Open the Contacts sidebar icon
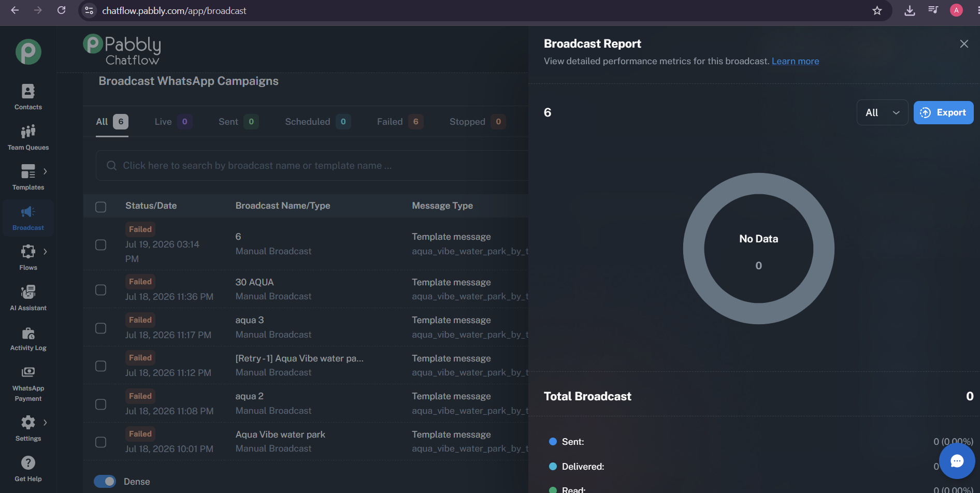980x493 pixels. point(28,92)
